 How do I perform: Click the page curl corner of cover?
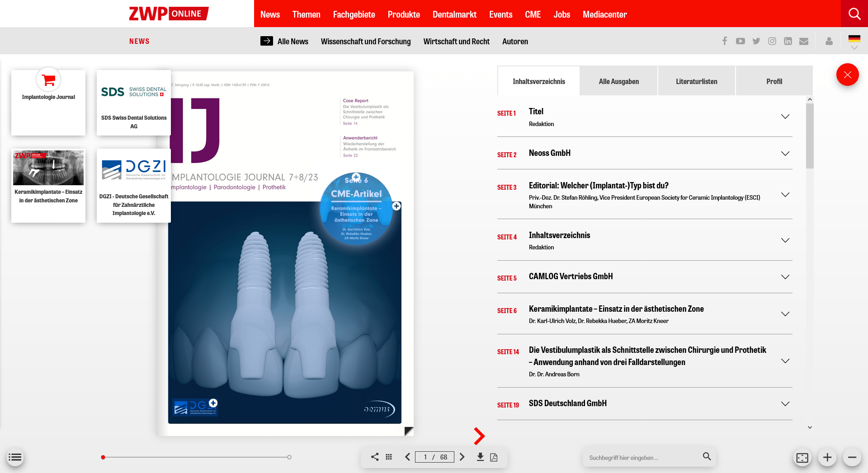click(409, 431)
